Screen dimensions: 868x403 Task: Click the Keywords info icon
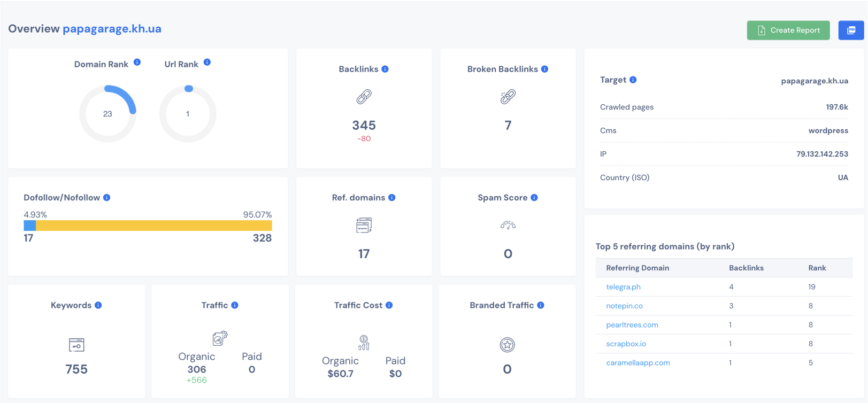(x=98, y=305)
